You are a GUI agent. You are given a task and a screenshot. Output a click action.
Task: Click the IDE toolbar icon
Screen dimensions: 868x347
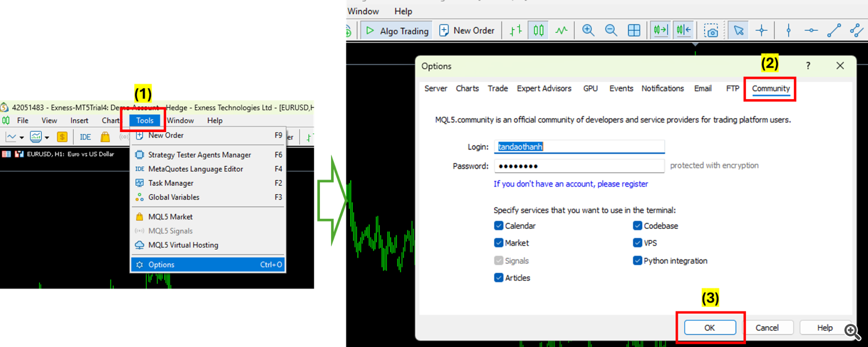coord(86,137)
